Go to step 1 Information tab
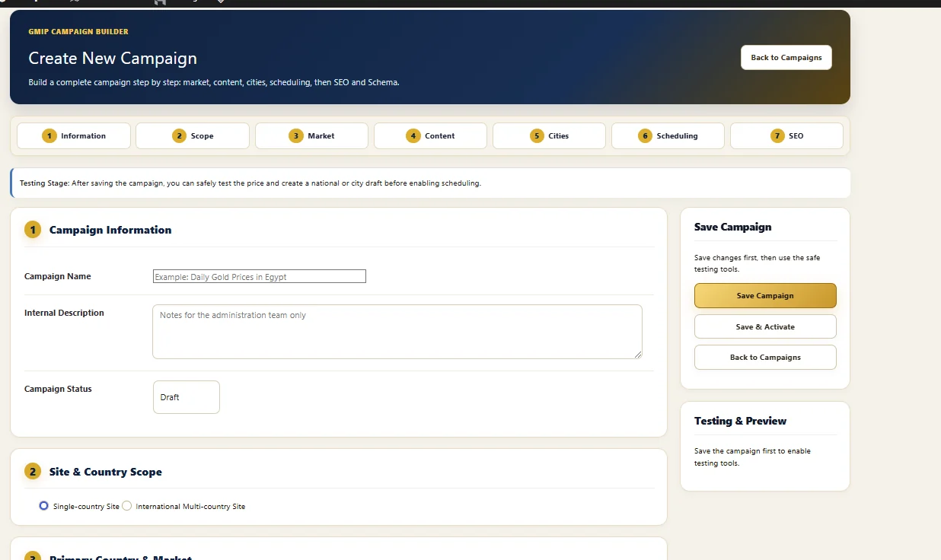 (x=74, y=136)
